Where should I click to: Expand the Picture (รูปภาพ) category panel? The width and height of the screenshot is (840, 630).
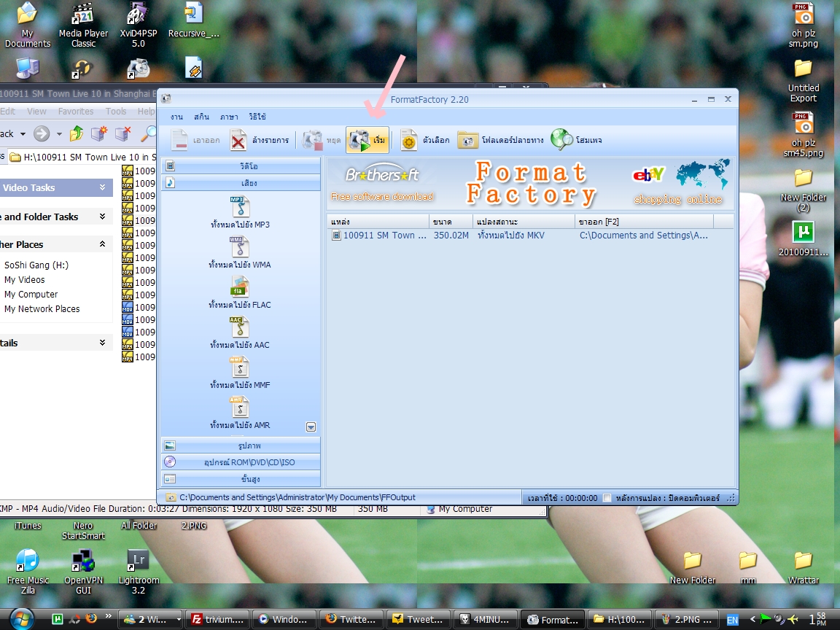[x=241, y=446]
